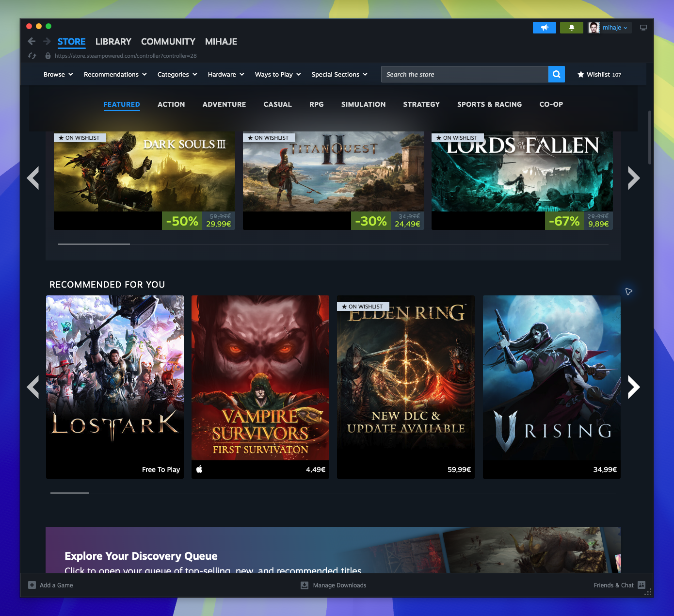Click the Wishlist star icon

point(580,75)
